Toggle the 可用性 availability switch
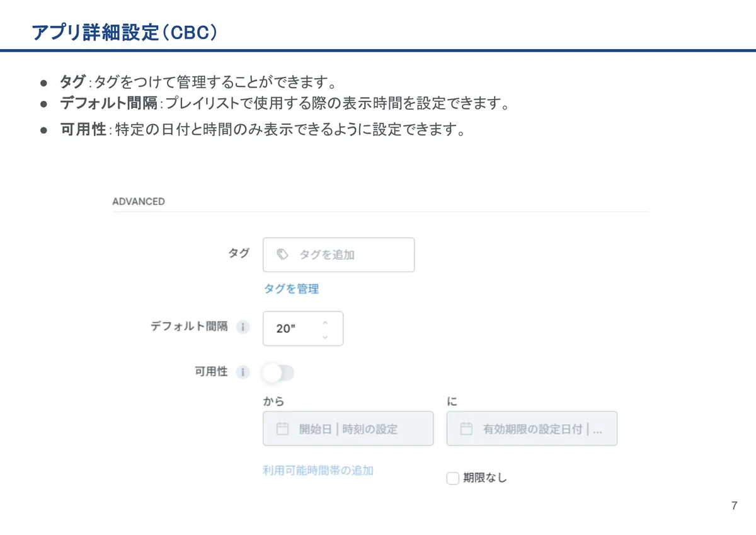This screenshot has width=756, height=535. pos(278,373)
